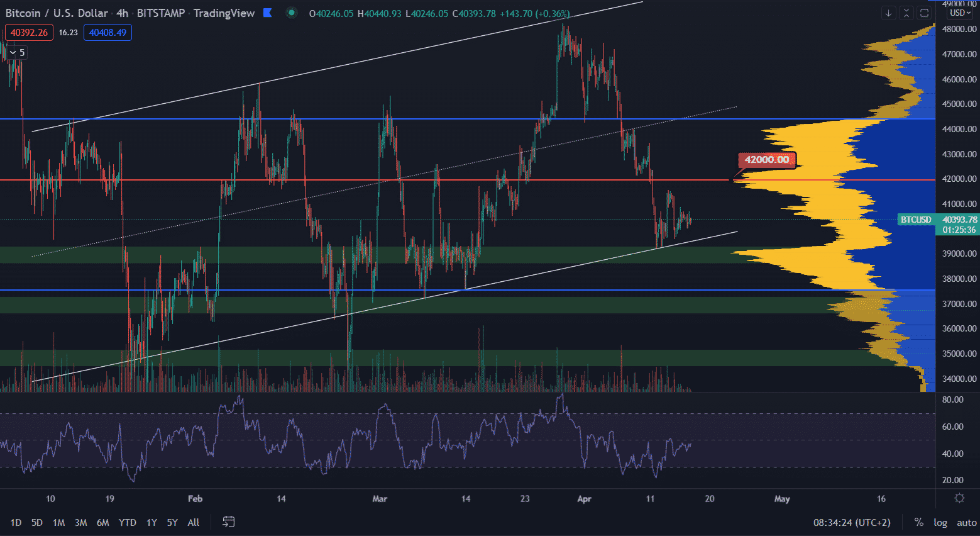Toggle percent scale mode

tap(918, 522)
